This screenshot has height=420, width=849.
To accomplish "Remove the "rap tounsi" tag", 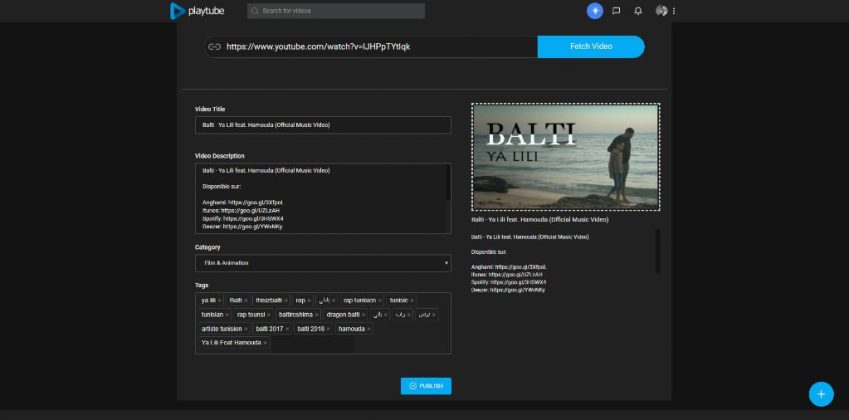I will (269, 314).
